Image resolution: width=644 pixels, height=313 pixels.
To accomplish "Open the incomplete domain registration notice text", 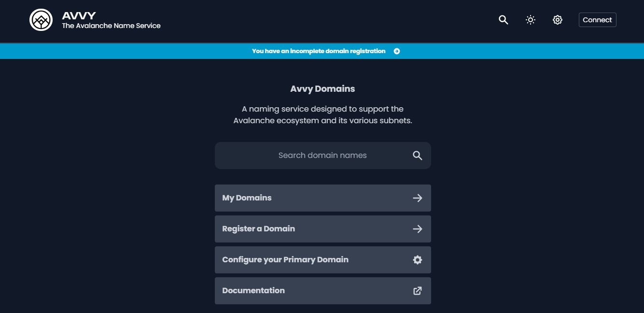I will coord(319,51).
